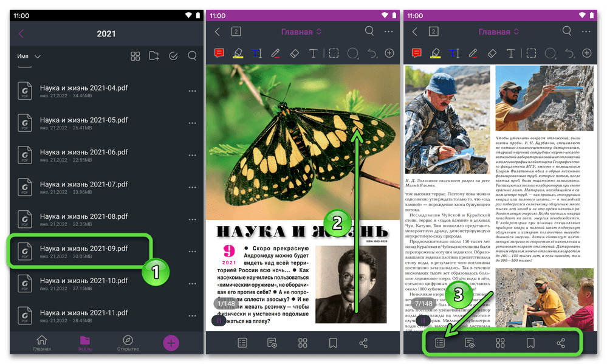This screenshot has width=607, height=364.
Task: Search files in the 2021 folder
Action: click(192, 56)
